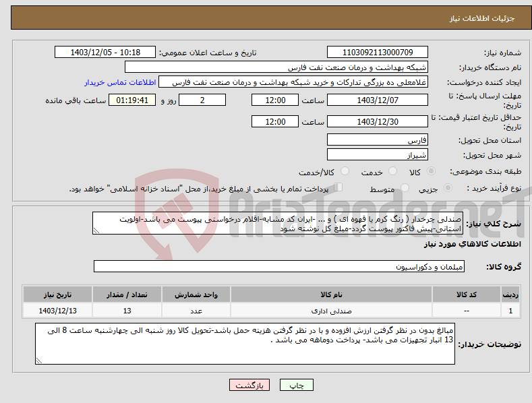Click the row number cell 1

pos(510,311)
